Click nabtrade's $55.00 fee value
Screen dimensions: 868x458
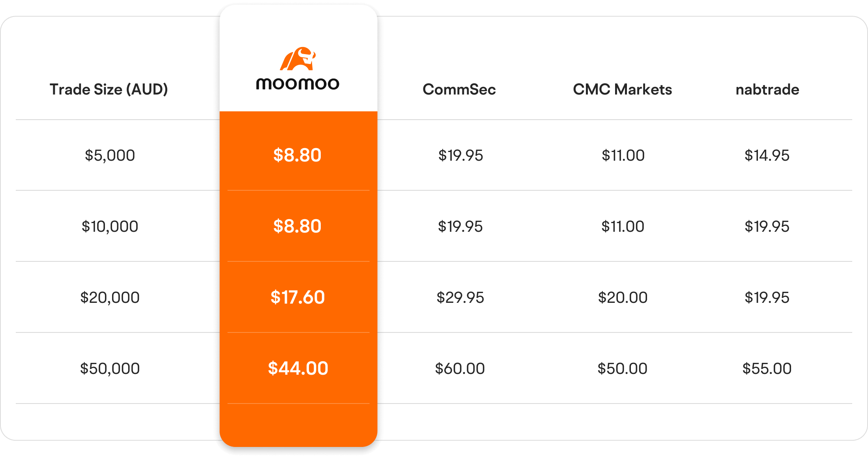point(767,369)
